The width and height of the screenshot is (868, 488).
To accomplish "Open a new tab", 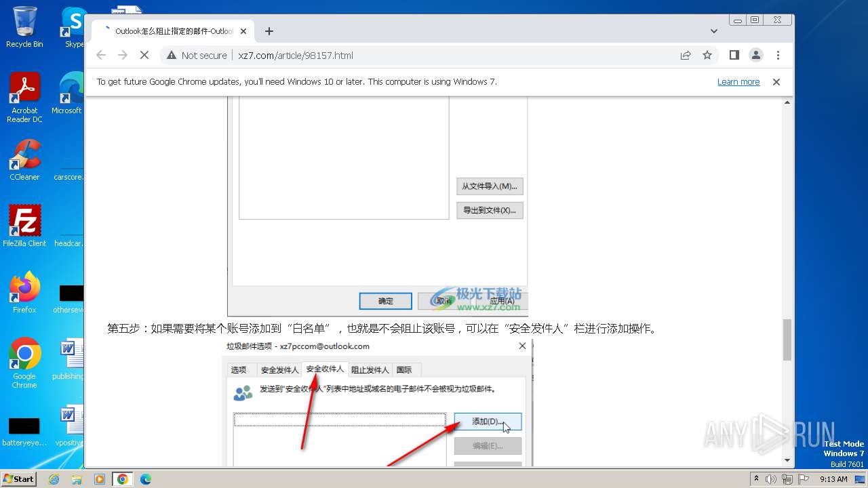I will tap(269, 31).
